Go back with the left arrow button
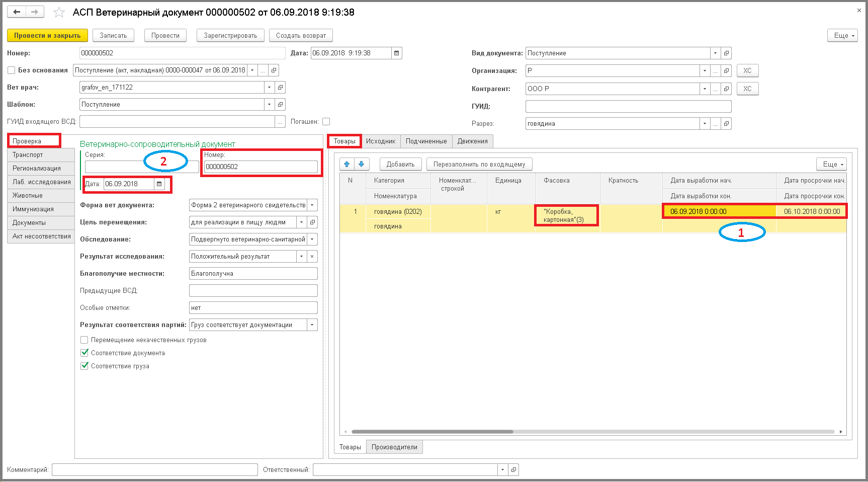The height and width of the screenshot is (482, 868). coord(16,12)
